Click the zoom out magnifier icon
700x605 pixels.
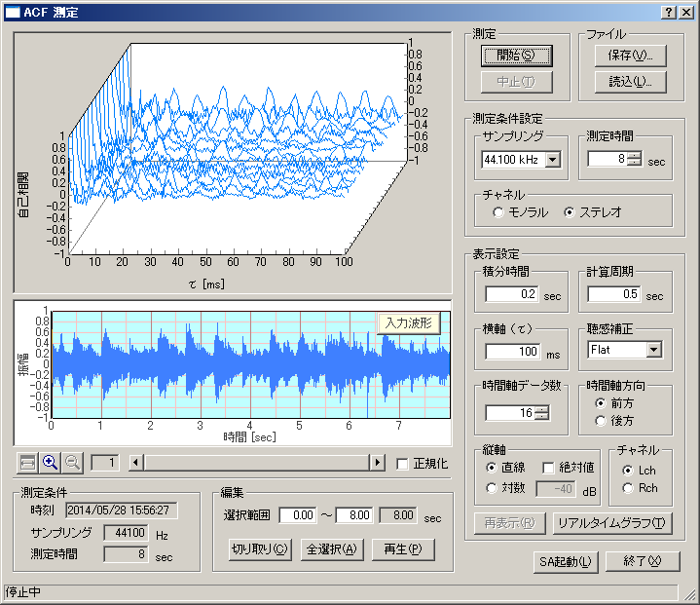point(72,463)
